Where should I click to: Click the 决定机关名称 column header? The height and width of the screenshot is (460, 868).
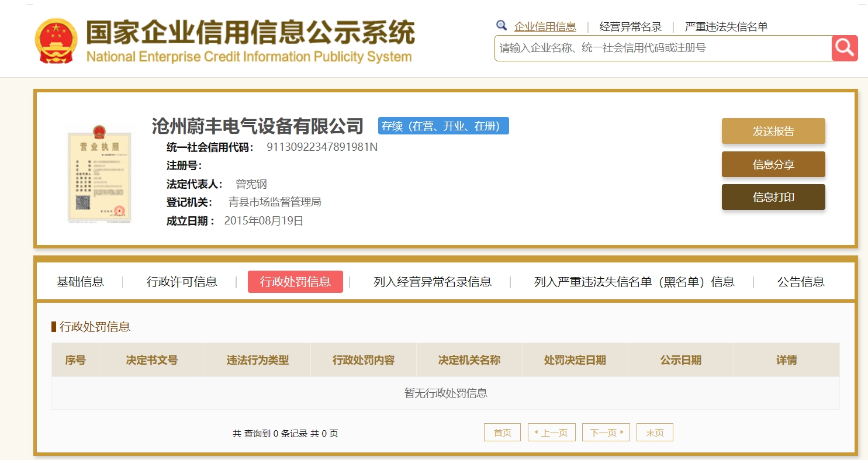coord(469,360)
